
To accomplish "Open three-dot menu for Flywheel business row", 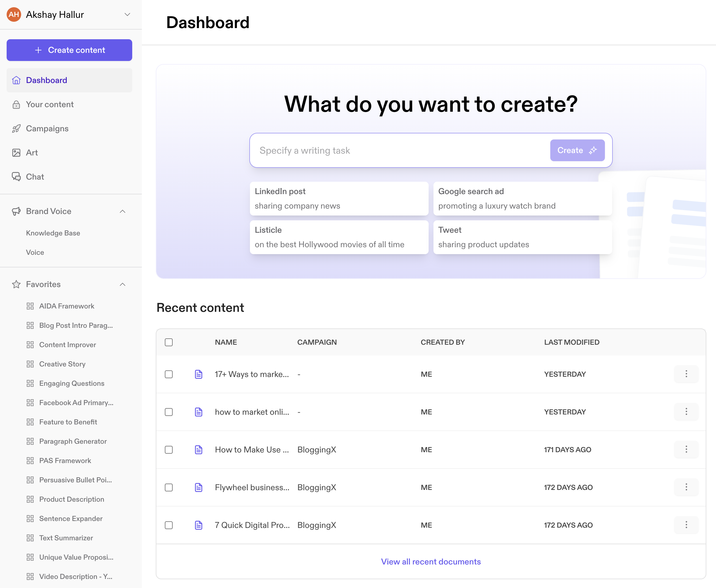I will 686,487.
